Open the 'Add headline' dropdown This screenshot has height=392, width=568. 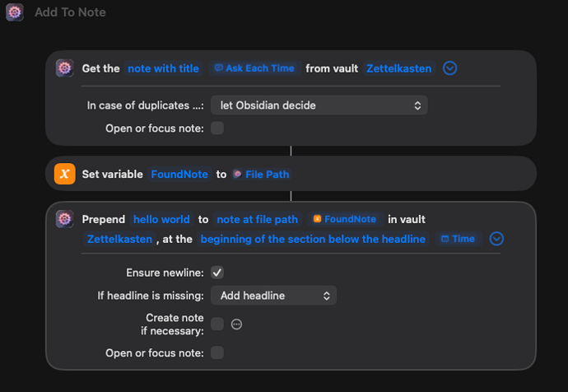click(x=273, y=296)
